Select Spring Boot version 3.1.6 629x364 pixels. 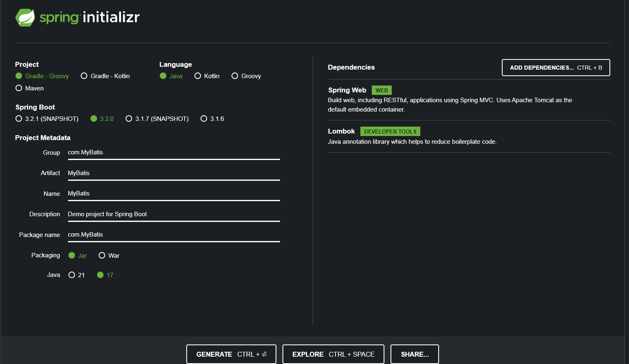(x=212, y=119)
